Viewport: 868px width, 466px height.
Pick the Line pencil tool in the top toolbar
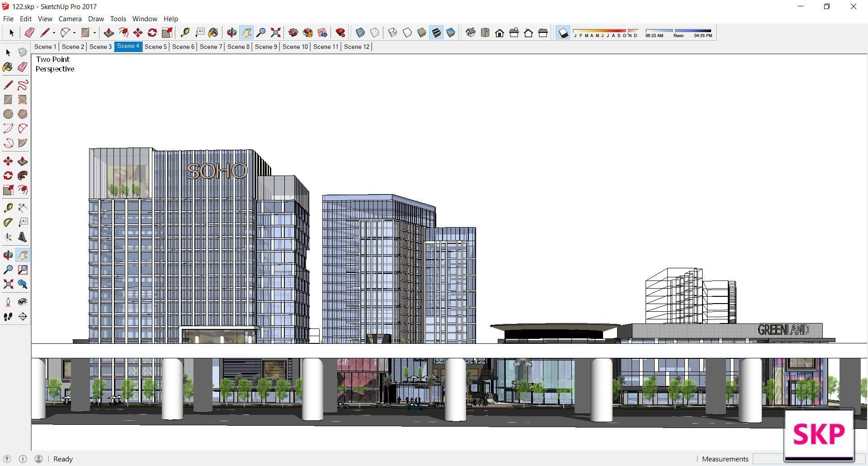click(44, 33)
